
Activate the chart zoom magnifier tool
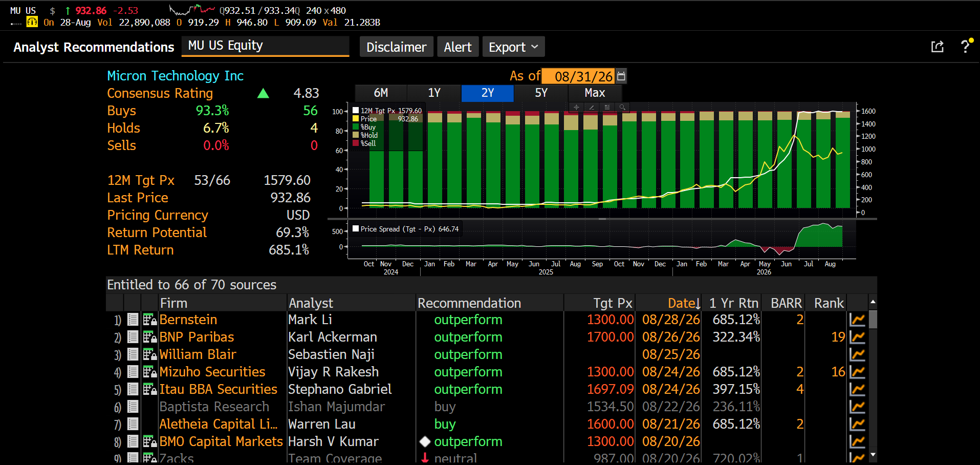[x=622, y=107]
